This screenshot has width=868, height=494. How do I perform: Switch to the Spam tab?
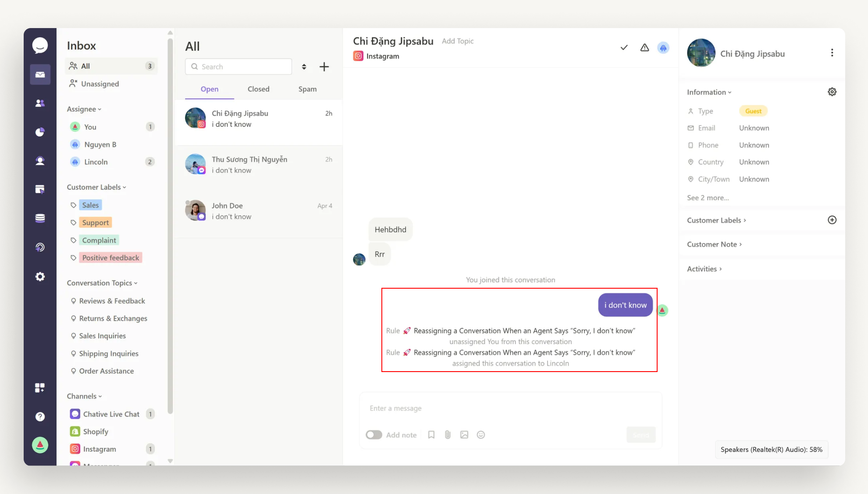point(307,89)
